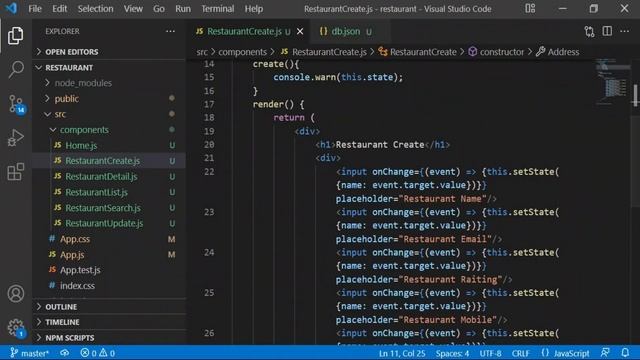Click the Address breadcrumb

tap(558, 52)
